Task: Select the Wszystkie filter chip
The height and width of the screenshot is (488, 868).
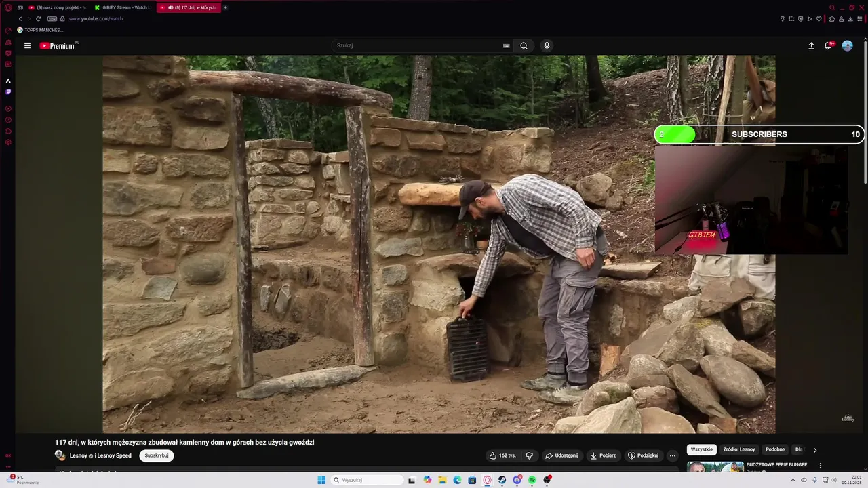Action: click(702, 449)
